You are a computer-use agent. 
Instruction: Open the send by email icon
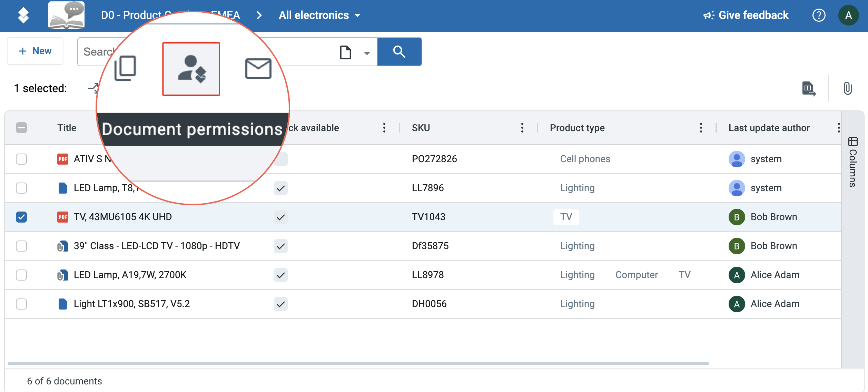click(258, 68)
